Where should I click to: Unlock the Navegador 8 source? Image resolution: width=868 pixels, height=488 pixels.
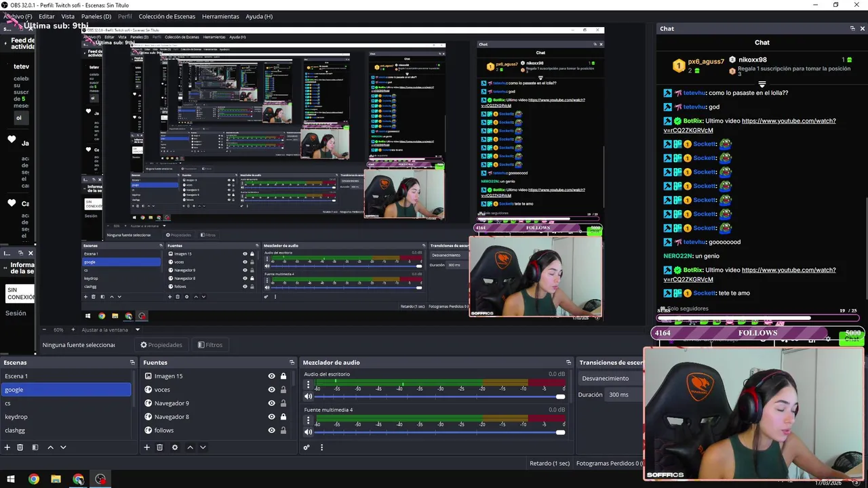click(283, 417)
